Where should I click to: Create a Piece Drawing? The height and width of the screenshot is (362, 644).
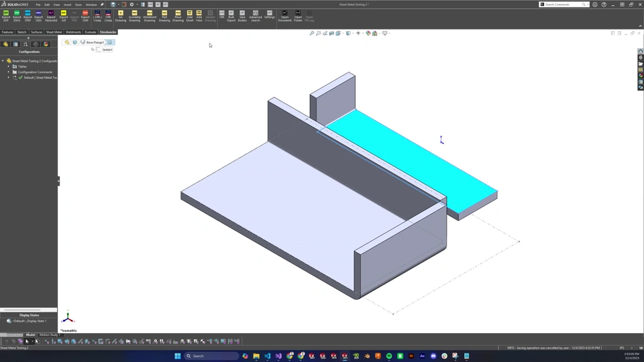click(178, 15)
